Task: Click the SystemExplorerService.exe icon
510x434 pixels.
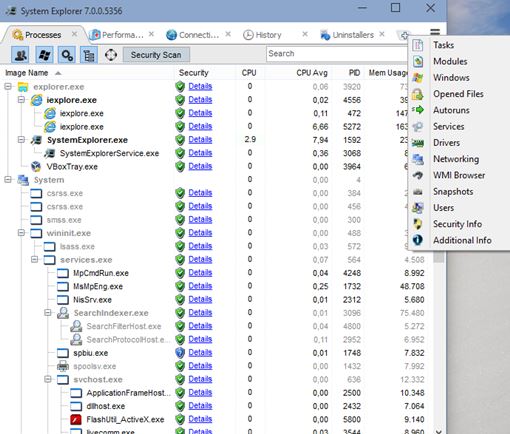Action: point(50,153)
